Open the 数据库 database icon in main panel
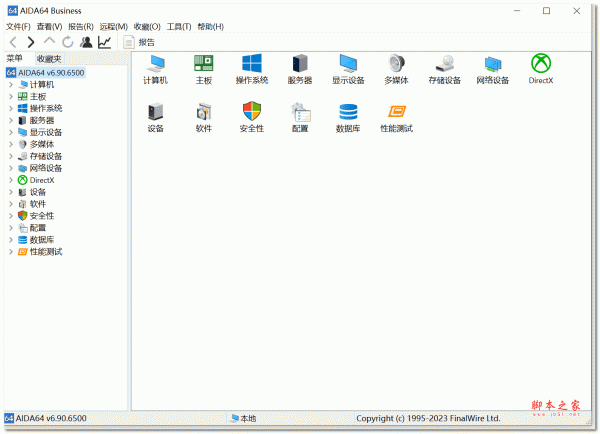The height and width of the screenshot is (434, 600). click(348, 117)
